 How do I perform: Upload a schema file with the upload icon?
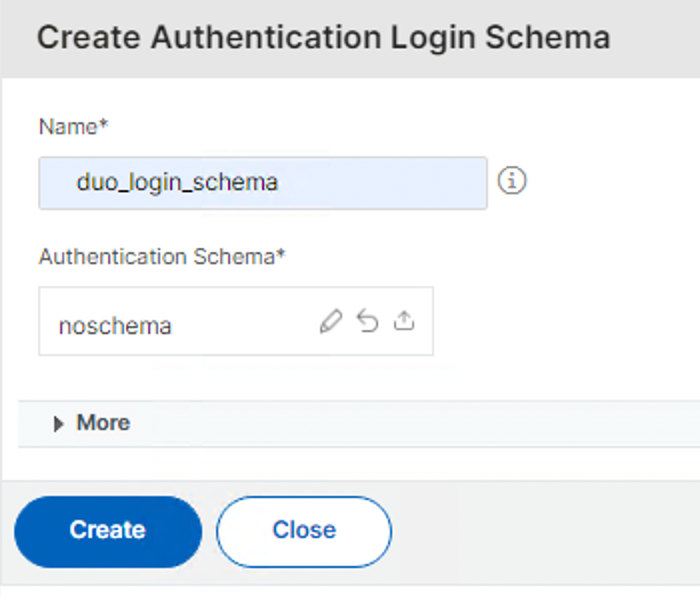pyautogui.click(x=404, y=322)
